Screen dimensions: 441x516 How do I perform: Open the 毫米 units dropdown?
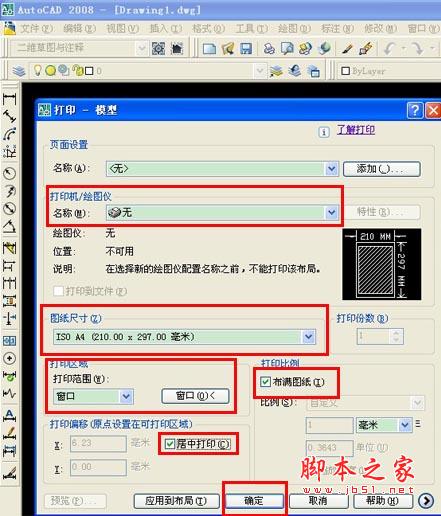405,425
